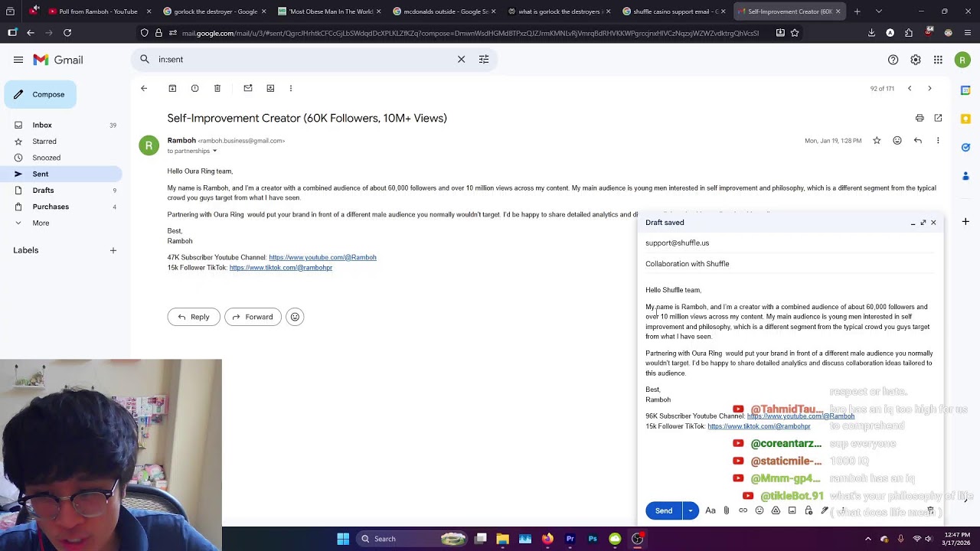This screenshot has height=551, width=980.
Task: Open the Gmail main menu hamburger
Action: click(x=18, y=60)
